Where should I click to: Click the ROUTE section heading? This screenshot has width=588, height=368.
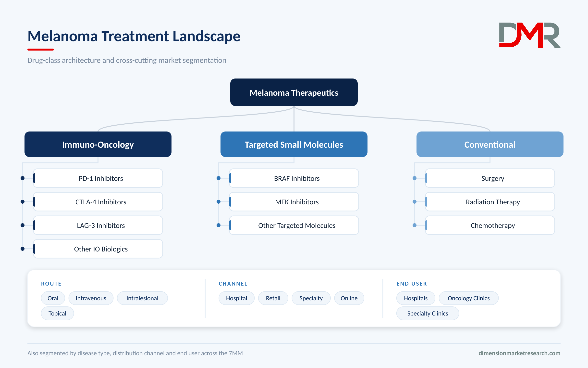coord(51,284)
